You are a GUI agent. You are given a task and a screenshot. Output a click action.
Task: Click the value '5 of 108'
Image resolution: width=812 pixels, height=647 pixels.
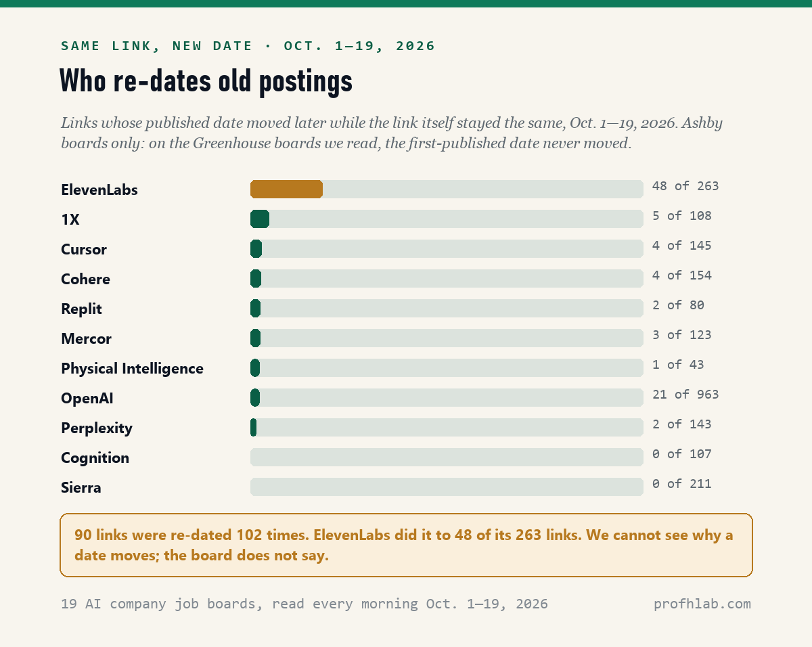(x=682, y=216)
